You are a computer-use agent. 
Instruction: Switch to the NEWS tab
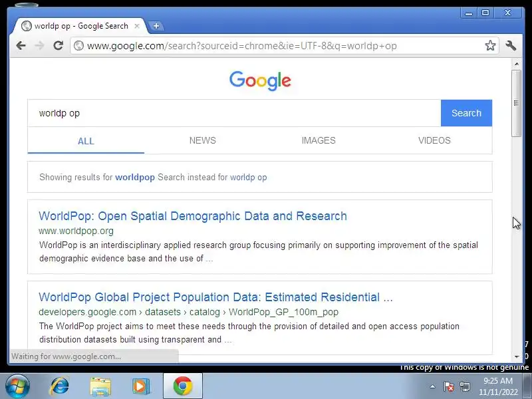203,140
